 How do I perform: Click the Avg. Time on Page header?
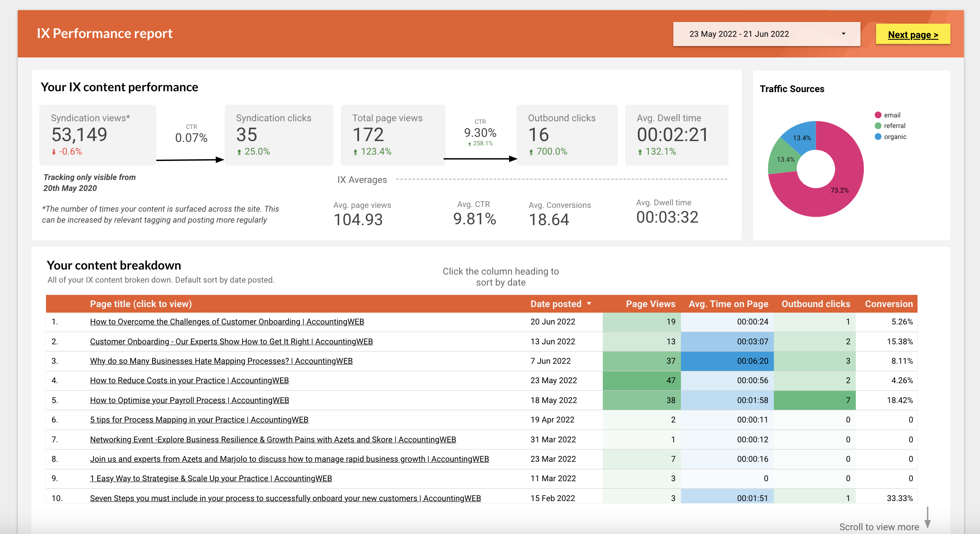coord(728,304)
